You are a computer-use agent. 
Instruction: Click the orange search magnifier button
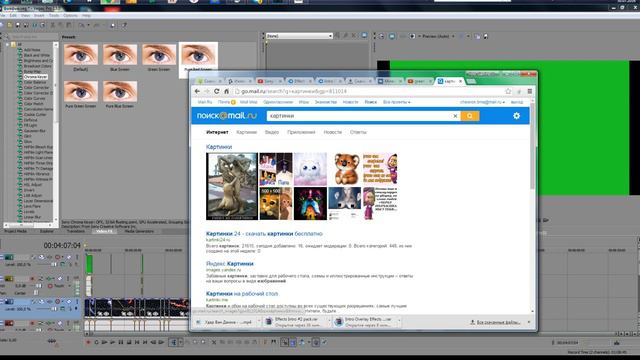coord(470,116)
